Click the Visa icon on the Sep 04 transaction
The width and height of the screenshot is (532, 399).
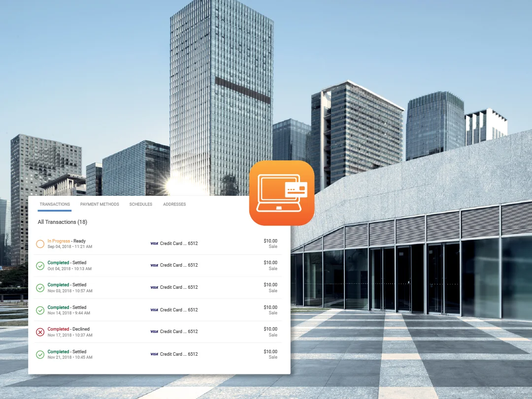click(x=153, y=244)
